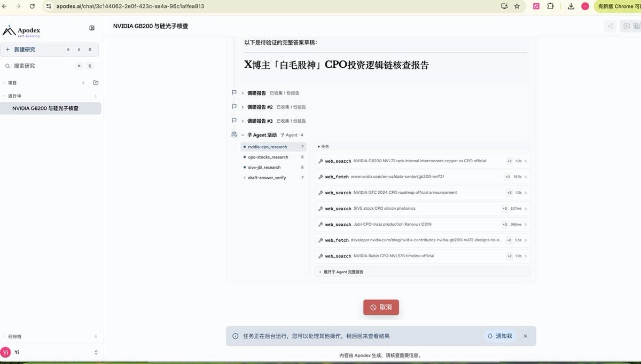This screenshot has height=364, width=641.
Task: Open the Yi user account menu
Action: (50, 352)
